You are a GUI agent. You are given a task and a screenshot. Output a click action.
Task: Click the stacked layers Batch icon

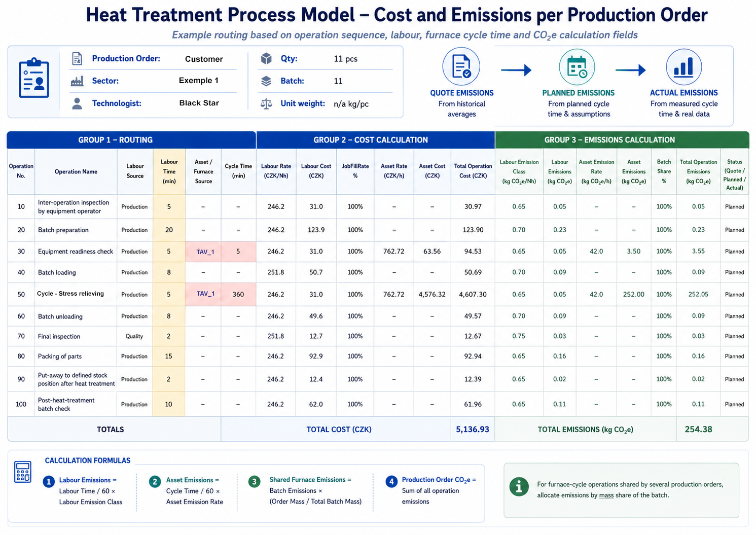[266, 81]
